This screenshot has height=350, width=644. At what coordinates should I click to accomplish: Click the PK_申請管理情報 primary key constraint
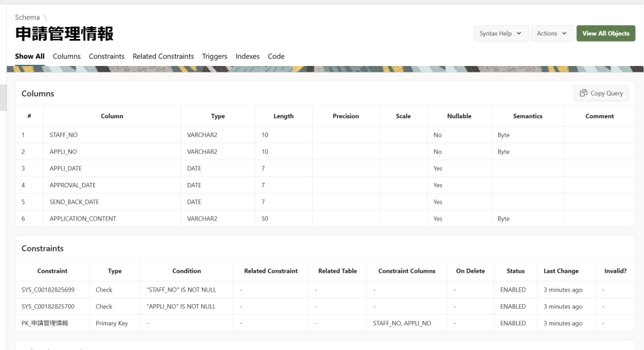[x=45, y=323]
